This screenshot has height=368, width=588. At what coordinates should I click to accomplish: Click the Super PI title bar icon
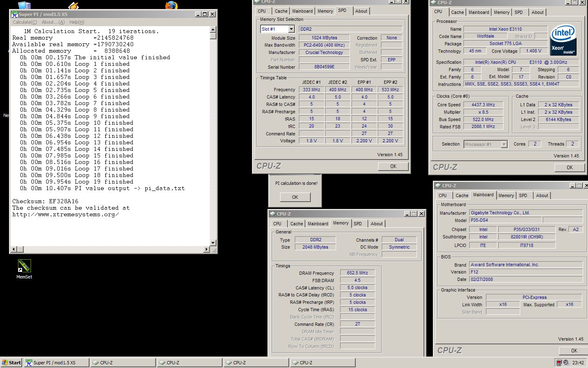[14, 14]
